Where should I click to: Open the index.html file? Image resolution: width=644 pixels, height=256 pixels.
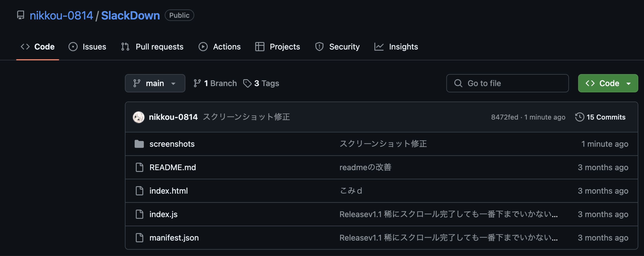click(x=168, y=191)
